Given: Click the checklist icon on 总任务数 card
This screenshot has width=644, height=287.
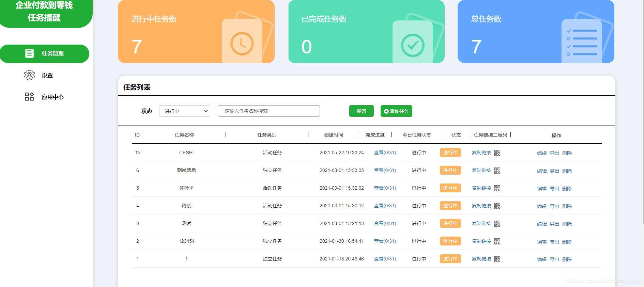Looking at the screenshot, I should (582, 42).
